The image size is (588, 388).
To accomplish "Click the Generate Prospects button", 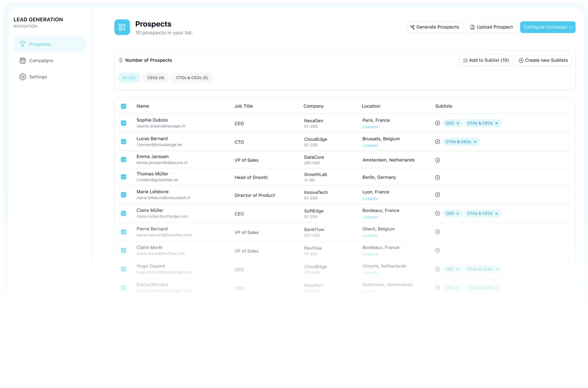I will 435,27.
